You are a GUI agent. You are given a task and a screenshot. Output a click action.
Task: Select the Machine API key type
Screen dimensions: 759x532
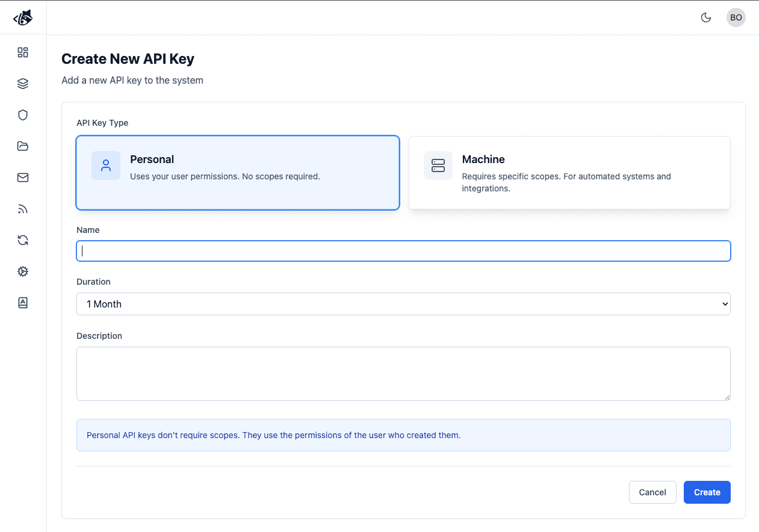[569, 173]
